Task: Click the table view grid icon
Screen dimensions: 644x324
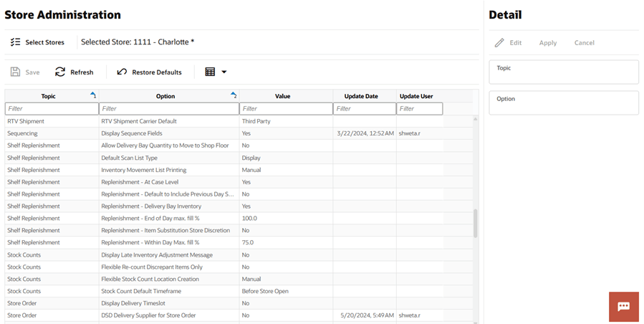Action: pyautogui.click(x=210, y=72)
